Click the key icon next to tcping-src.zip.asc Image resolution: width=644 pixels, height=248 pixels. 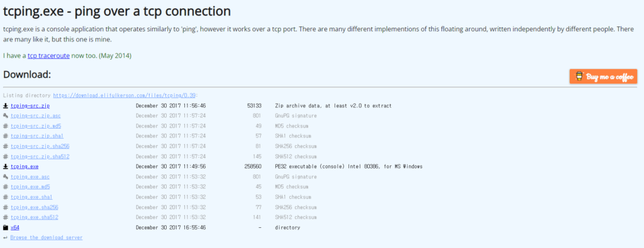point(5,116)
